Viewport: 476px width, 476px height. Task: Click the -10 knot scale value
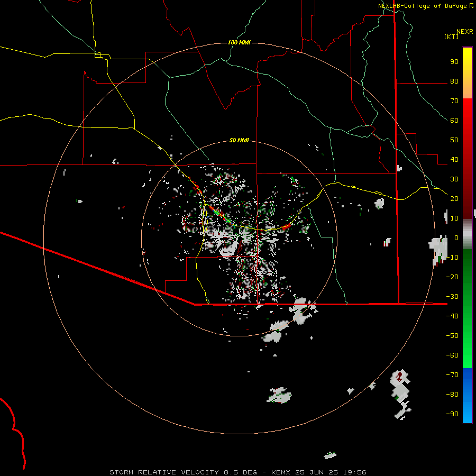pos(452,258)
